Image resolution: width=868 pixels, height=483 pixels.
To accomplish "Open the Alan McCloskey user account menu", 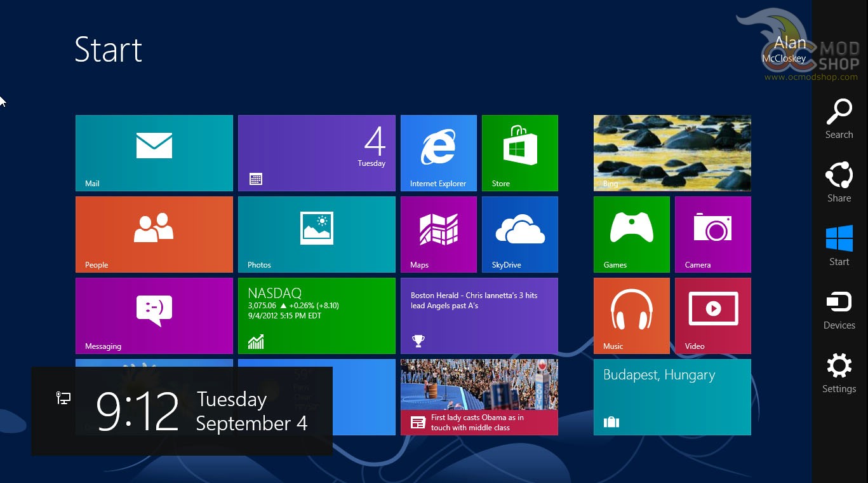I will click(785, 50).
